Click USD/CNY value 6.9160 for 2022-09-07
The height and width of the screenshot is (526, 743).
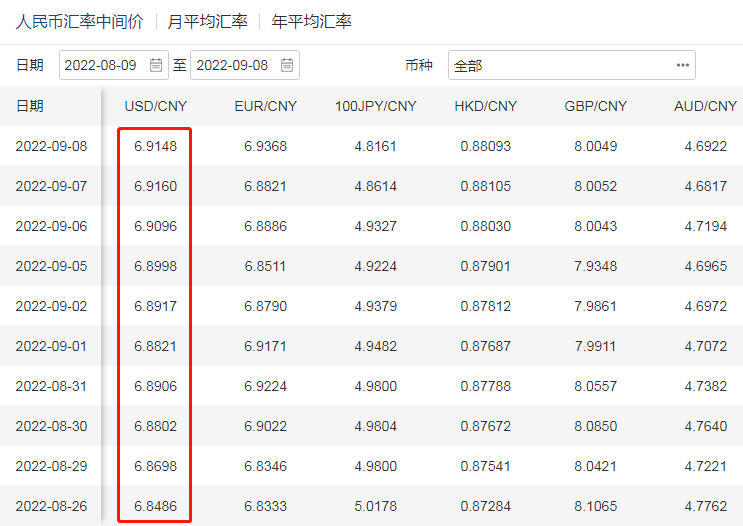[x=155, y=186]
